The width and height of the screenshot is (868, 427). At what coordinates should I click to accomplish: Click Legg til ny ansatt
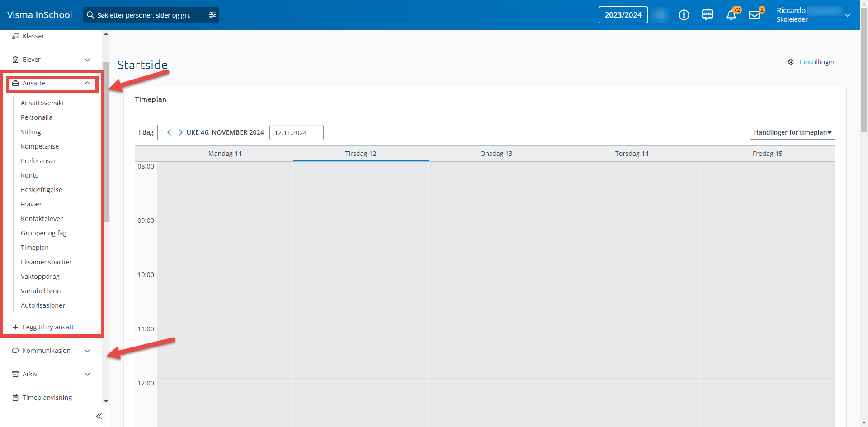pos(48,327)
